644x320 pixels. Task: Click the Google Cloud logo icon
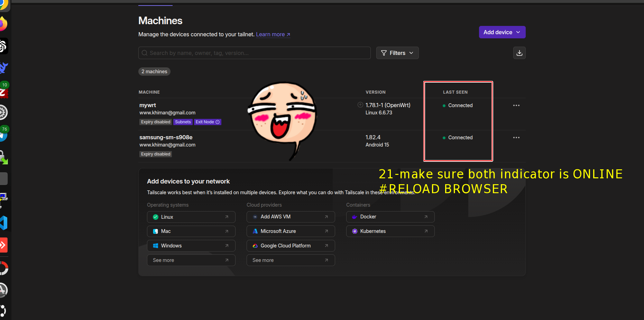pos(255,246)
